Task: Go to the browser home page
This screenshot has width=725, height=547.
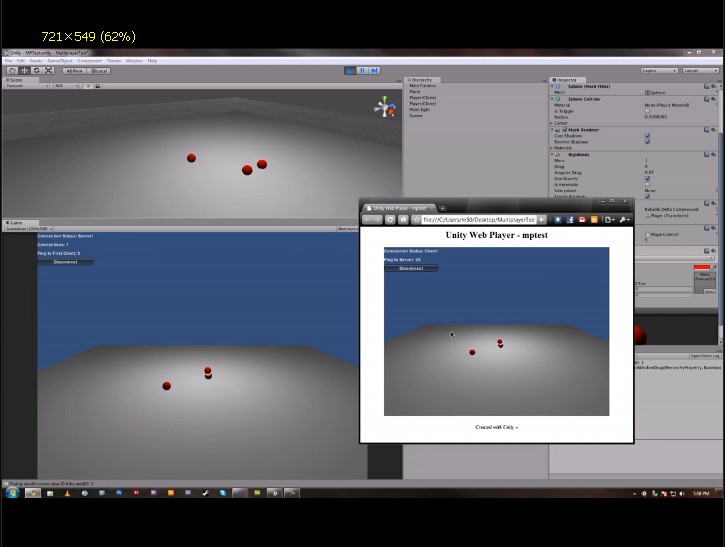Action: pyautogui.click(x=403, y=220)
